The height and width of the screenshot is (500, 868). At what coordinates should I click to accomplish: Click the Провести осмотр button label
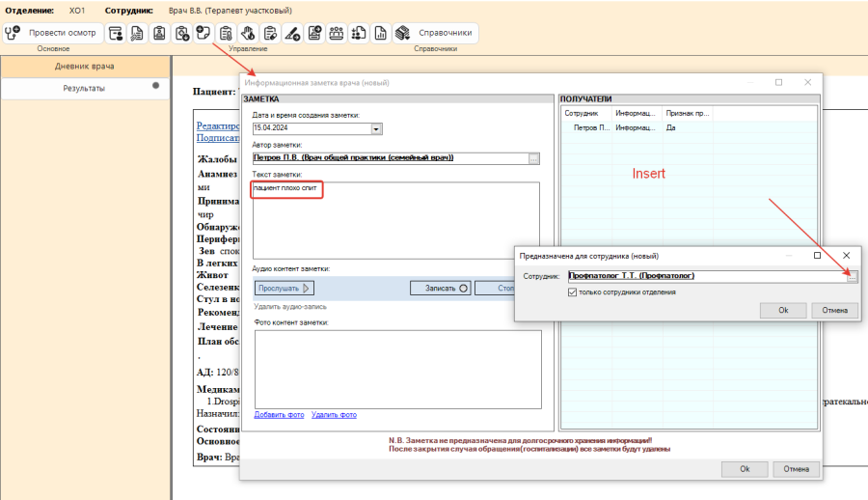pyautogui.click(x=62, y=33)
